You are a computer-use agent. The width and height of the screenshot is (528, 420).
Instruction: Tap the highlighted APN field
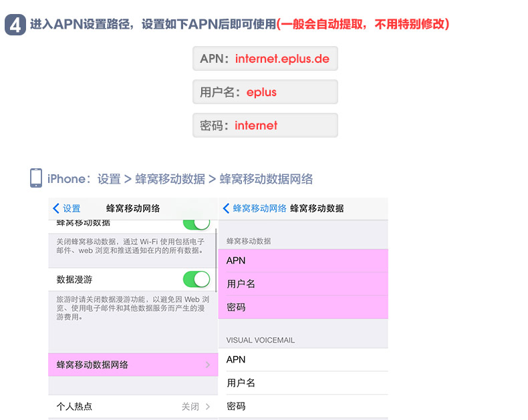303,260
